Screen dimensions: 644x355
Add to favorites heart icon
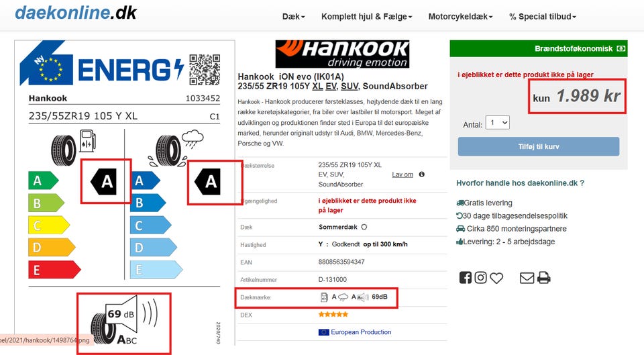click(x=496, y=278)
